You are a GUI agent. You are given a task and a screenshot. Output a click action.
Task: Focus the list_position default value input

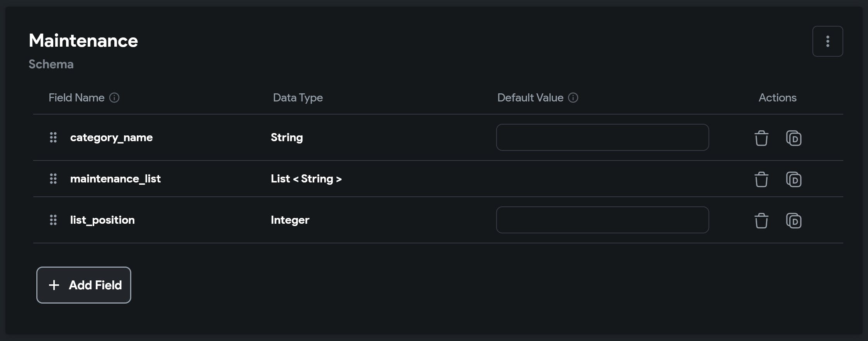(x=602, y=220)
